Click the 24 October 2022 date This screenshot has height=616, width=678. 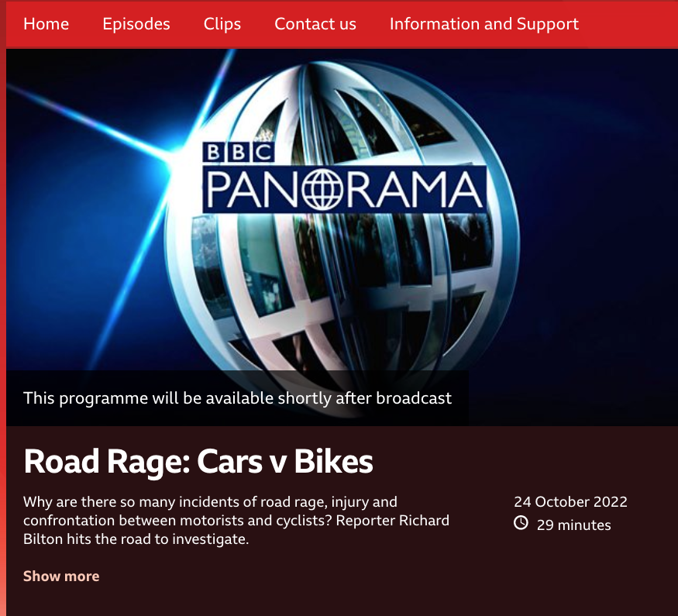tap(570, 501)
